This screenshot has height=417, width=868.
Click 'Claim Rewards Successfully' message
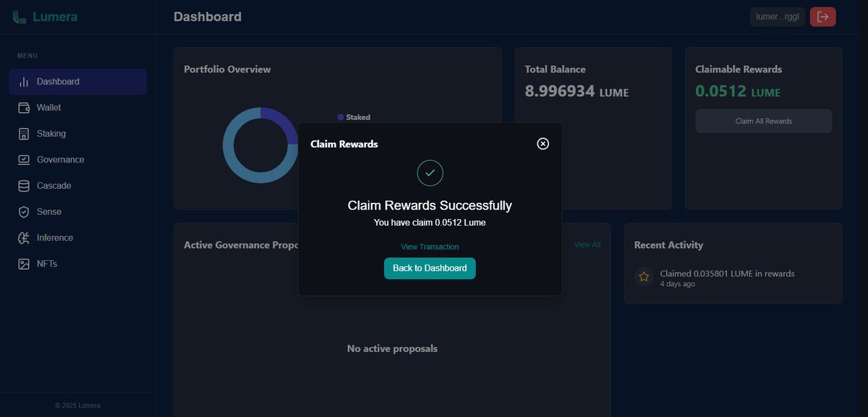pos(430,205)
